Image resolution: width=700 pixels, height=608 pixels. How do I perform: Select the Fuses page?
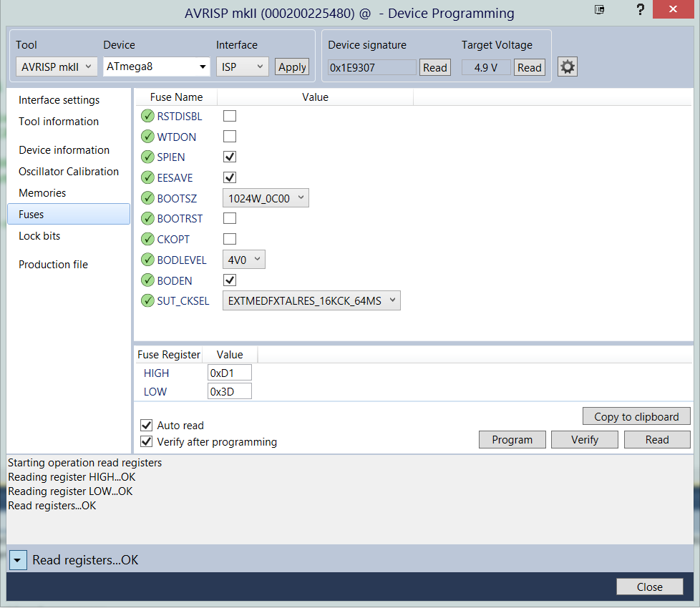point(69,214)
